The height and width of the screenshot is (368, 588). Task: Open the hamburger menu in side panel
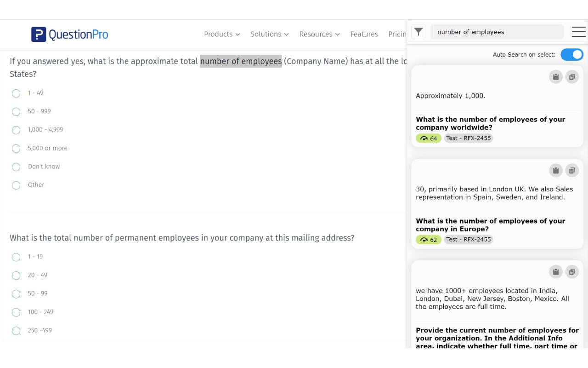pyautogui.click(x=578, y=32)
